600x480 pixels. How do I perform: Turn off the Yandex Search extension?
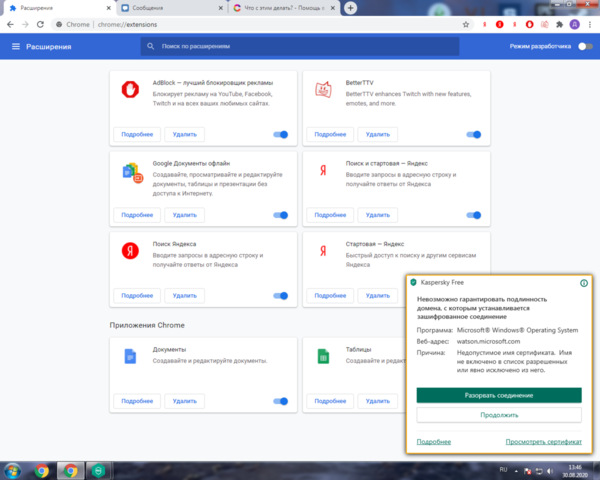coord(280,296)
